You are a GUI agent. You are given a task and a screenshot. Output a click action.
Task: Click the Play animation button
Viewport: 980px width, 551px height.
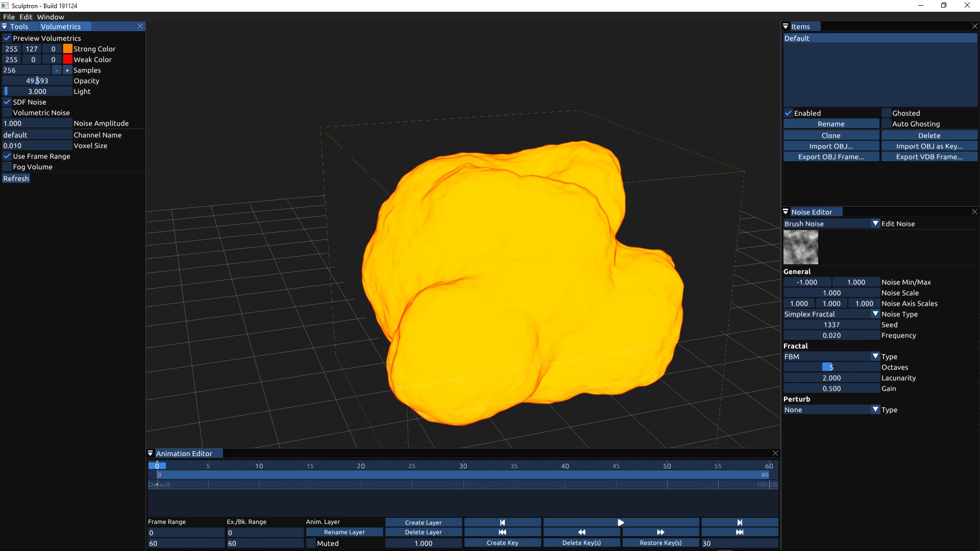tap(621, 522)
